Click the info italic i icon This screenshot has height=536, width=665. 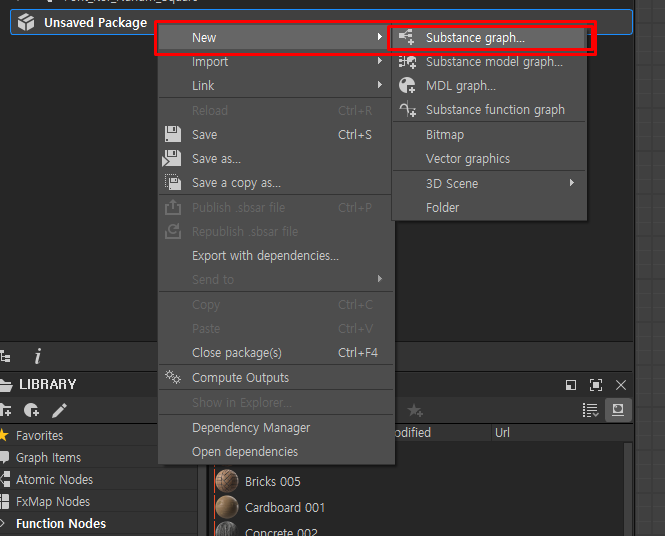pyautogui.click(x=38, y=356)
